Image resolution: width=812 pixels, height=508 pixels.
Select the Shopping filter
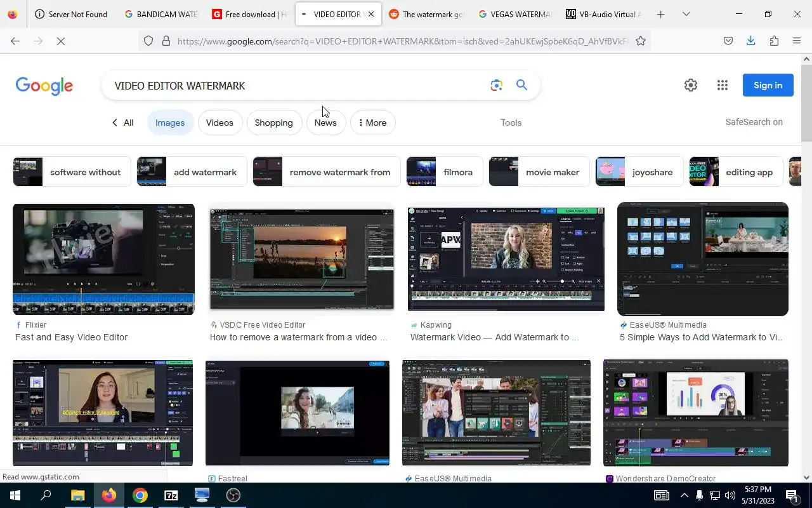[x=273, y=123]
